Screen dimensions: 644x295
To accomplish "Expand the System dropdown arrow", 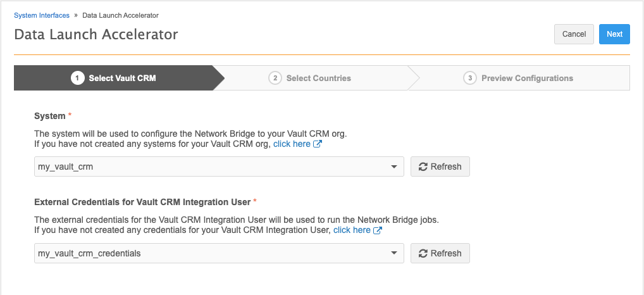I will (394, 167).
